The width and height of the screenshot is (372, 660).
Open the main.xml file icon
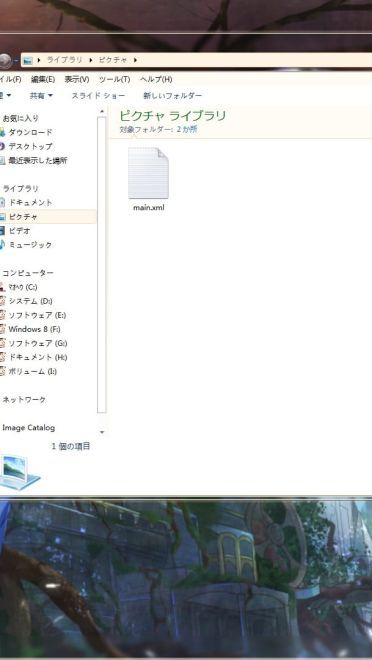pyautogui.click(x=148, y=173)
